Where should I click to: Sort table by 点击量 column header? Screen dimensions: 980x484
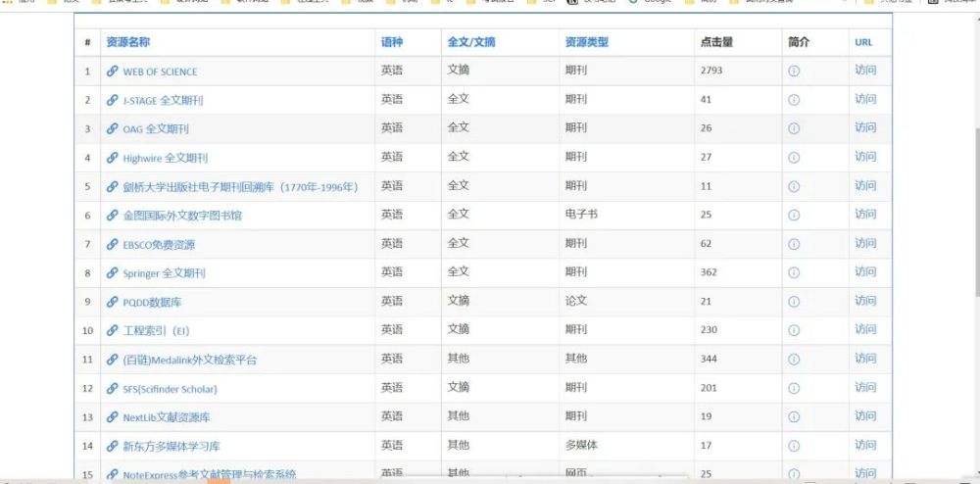coord(716,42)
